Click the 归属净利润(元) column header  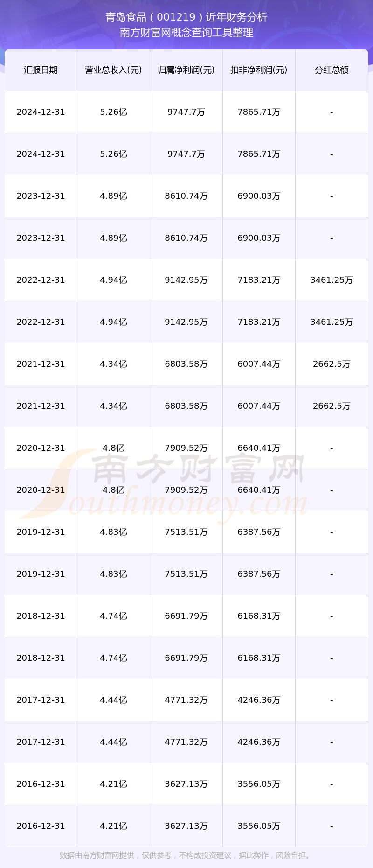click(x=186, y=70)
